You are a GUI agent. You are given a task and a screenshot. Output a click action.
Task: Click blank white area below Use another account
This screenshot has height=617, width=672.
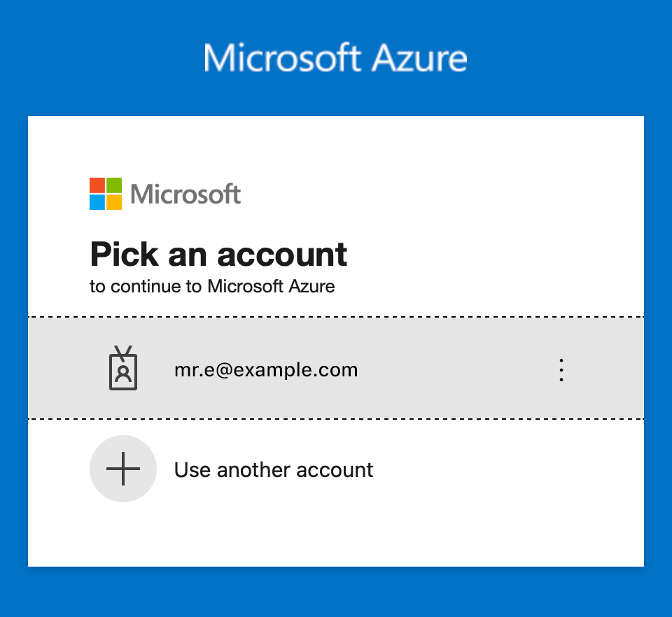[x=336, y=535]
